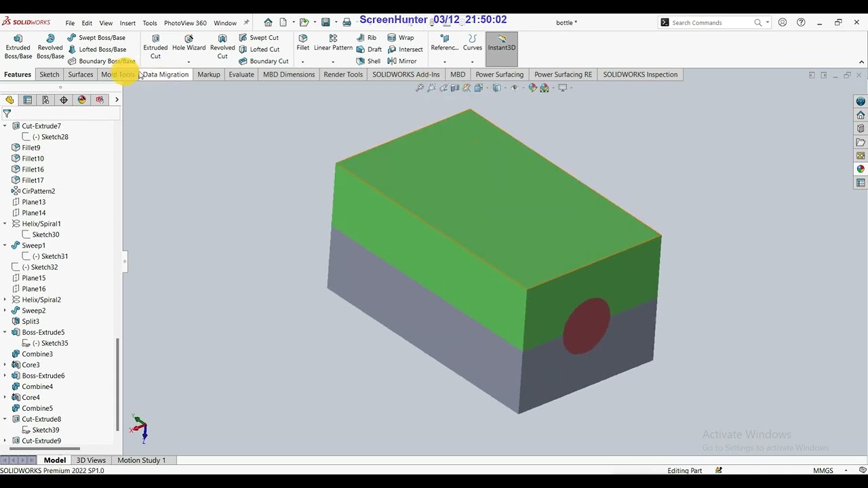Open the FeatureManager design tree tab
The height and width of the screenshot is (488, 868).
pyautogui.click(x=9, y=100)
